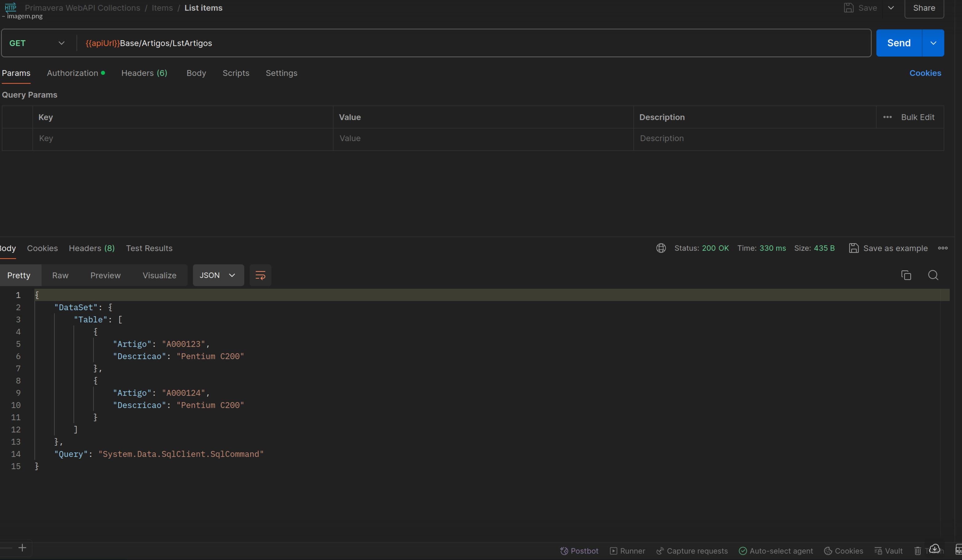Screen dimensions: 962x560
Task: Open the response Test Results tab
Action: click(149, 248)
